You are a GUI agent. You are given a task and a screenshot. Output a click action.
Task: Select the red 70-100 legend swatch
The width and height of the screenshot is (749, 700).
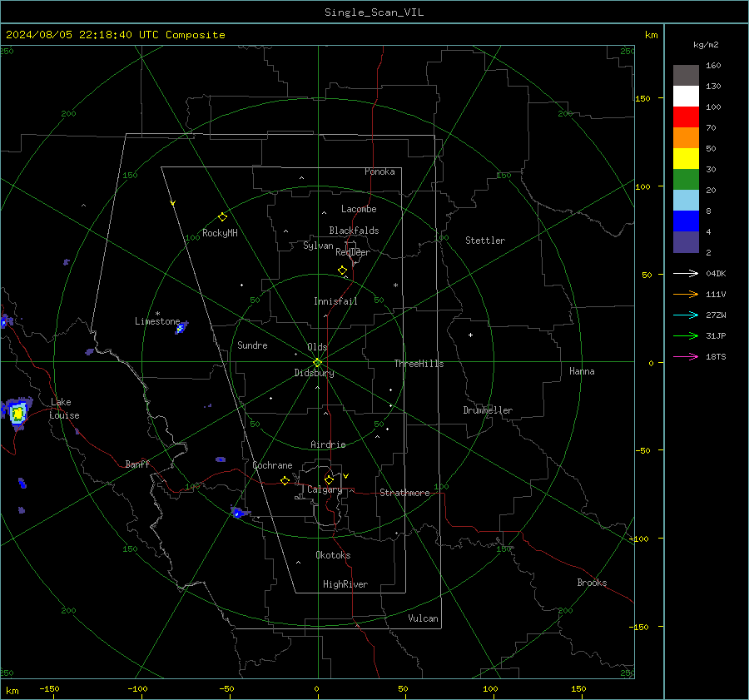click(686, 117)
